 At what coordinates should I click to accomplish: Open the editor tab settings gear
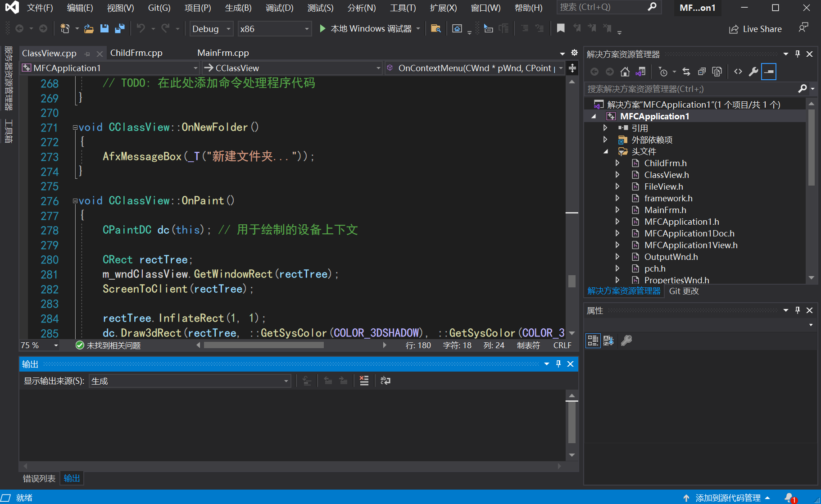[x=574, y=53]
